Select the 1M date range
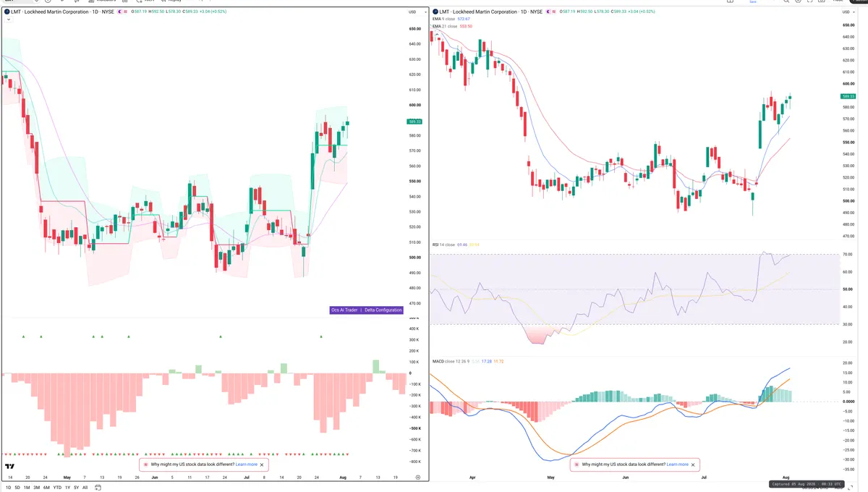 [27, 488]
